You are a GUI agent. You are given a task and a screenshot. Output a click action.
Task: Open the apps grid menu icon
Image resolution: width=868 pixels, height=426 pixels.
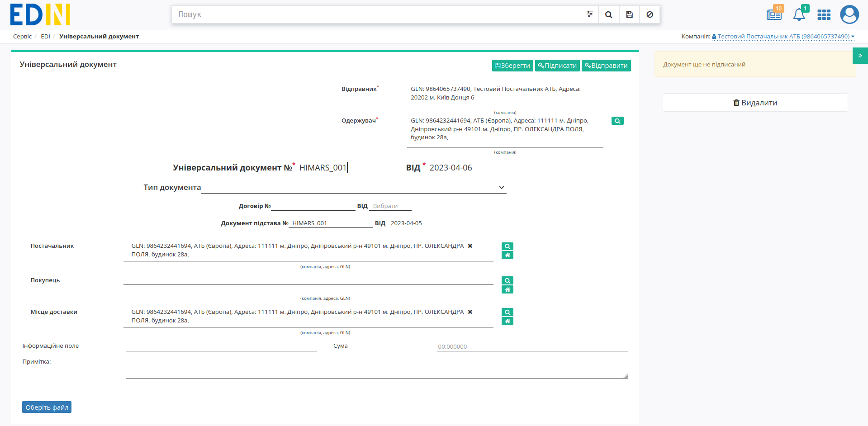824,15
